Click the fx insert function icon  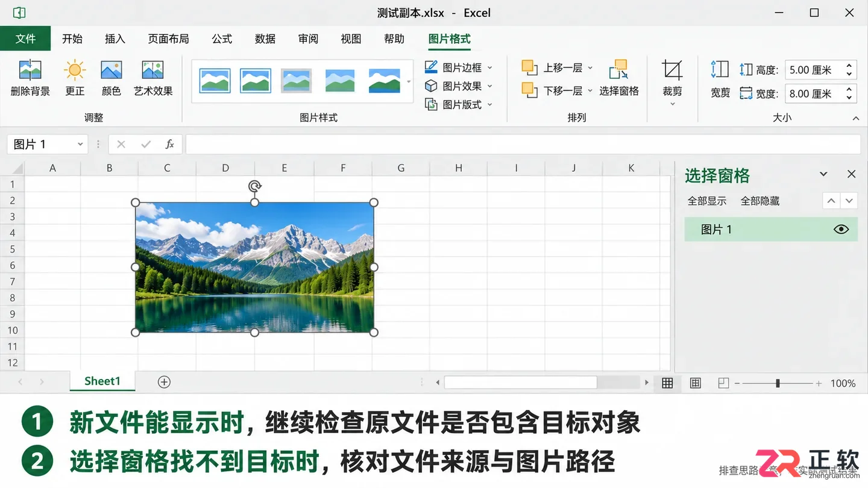click(170, 145)
